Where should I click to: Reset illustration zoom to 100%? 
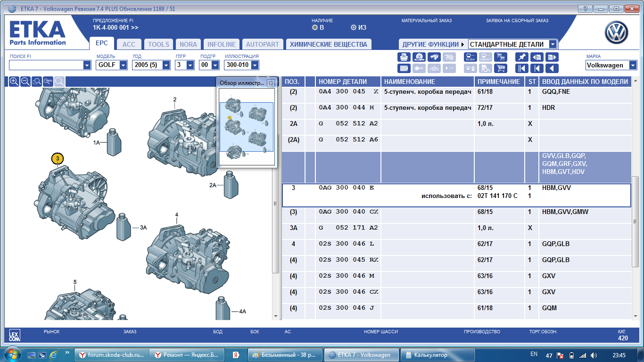(x=48, y=81)
